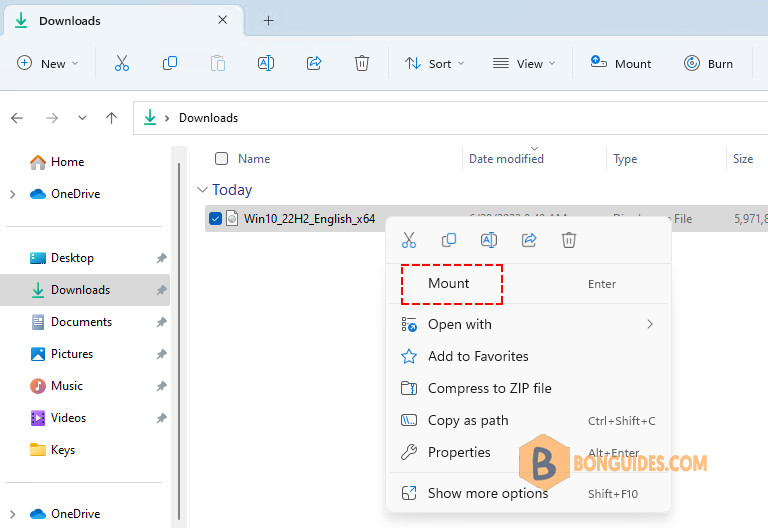The height and width of the screenshot is (528, 768).
Task: Close the Downloads tab
Action: coord(222,20)
